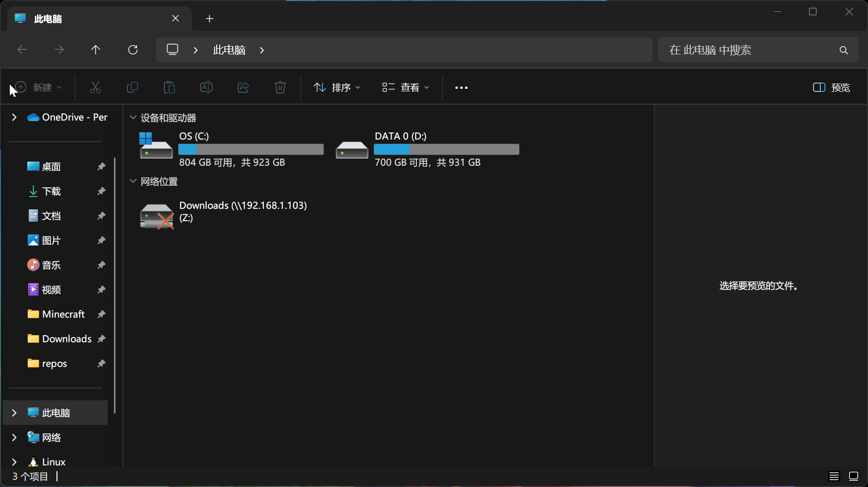Unpin the Minecraft folder from quick access
The height and width of the screenshot is (487, 868).
click(x=101, y=314)
